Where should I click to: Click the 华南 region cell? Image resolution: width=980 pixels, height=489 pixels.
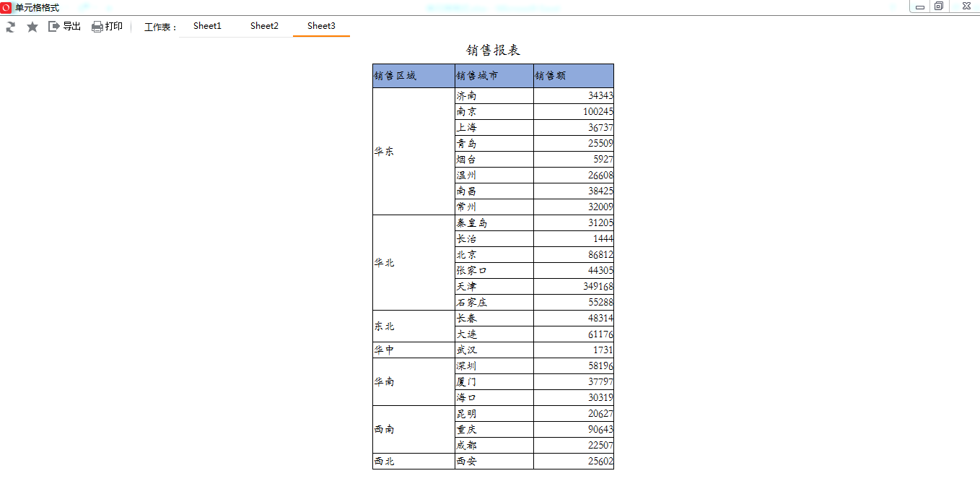414,382
